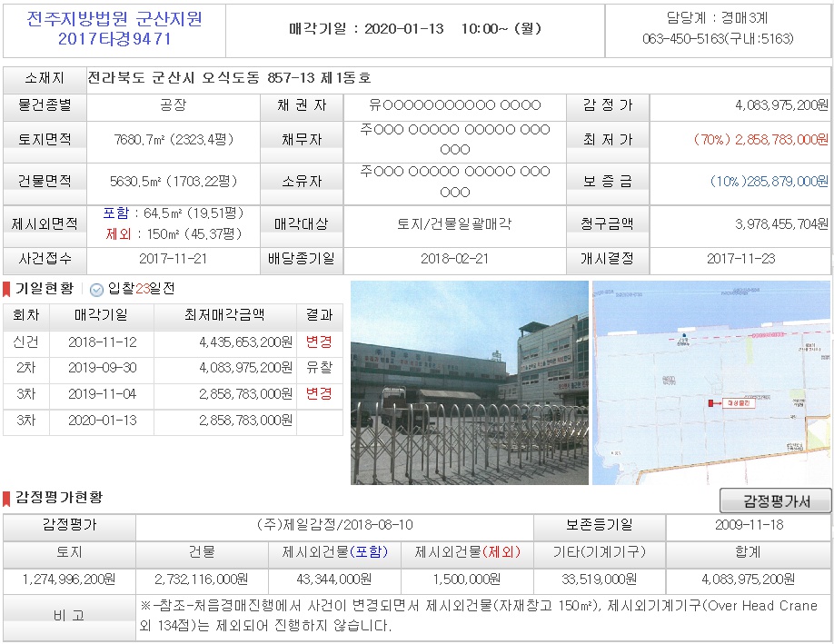Select price 4,435,653,200원

pyautogui.click(x=245, y=342)
